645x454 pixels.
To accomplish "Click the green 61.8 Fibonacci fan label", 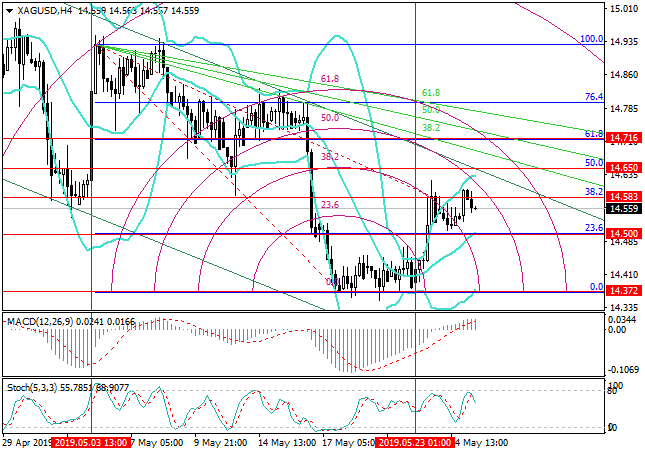I will (x=431, y=92).
